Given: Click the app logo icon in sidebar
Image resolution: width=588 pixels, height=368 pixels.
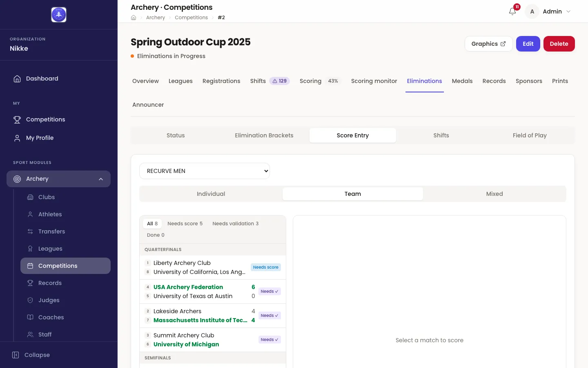Looking at the screenshot, I should click(59, 15).
